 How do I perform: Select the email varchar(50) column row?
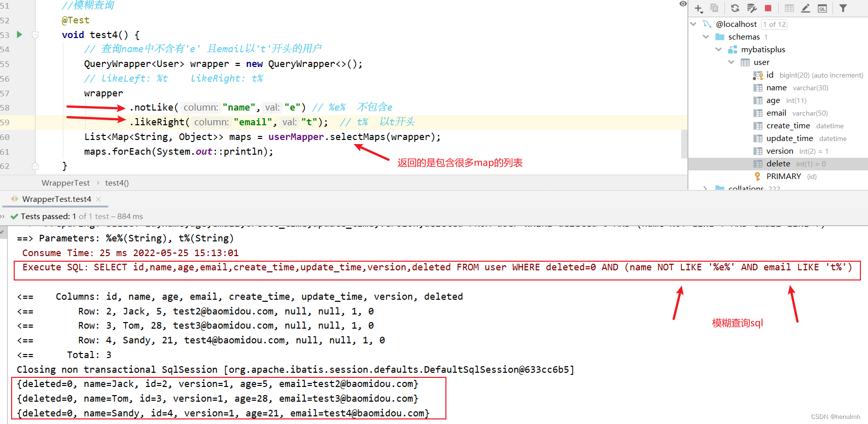[778, 113]
